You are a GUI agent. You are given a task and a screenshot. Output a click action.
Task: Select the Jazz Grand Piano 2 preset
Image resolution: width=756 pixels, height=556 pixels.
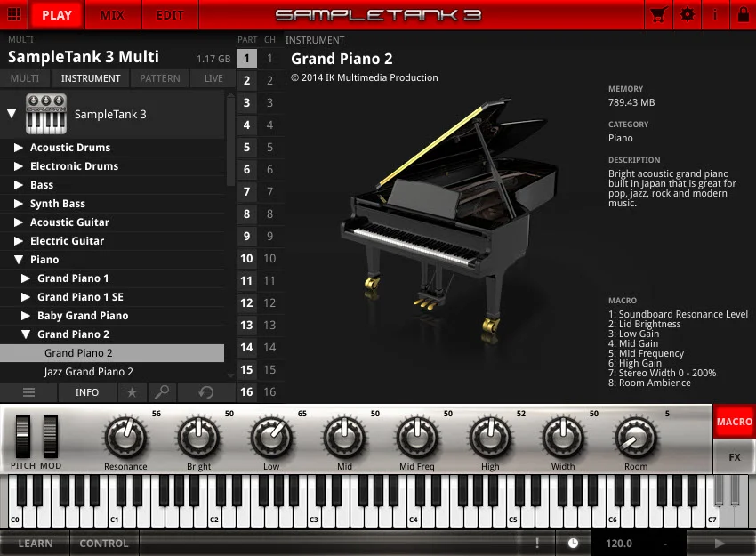(112, 372)
